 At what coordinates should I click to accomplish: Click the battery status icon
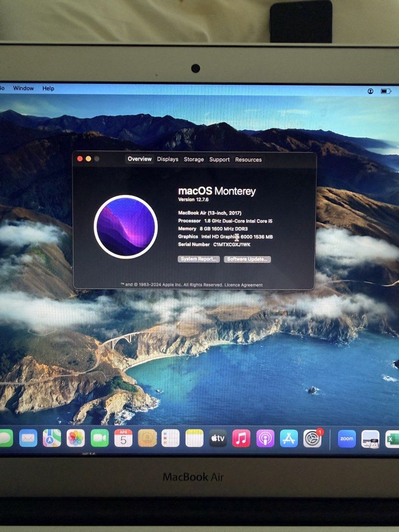point(386,91)
